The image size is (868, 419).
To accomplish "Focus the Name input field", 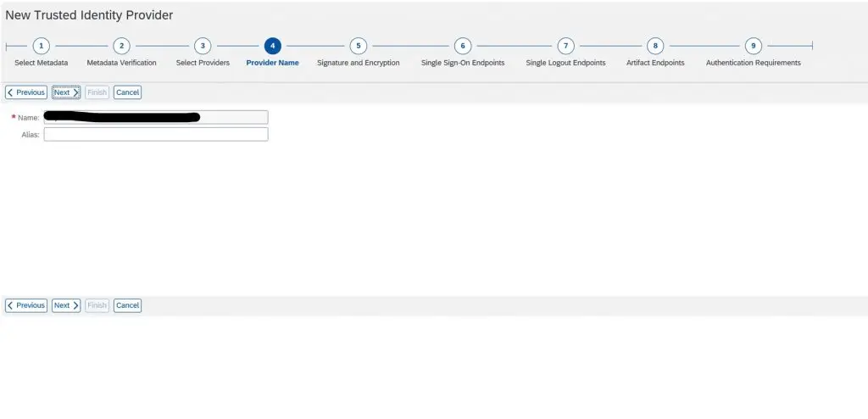I will point(156,118).
